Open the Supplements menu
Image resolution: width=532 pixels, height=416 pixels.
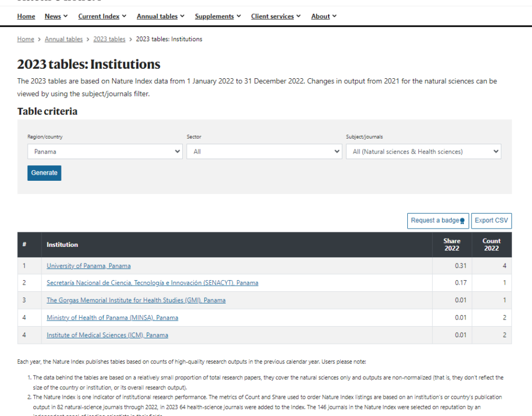point(218,16)
